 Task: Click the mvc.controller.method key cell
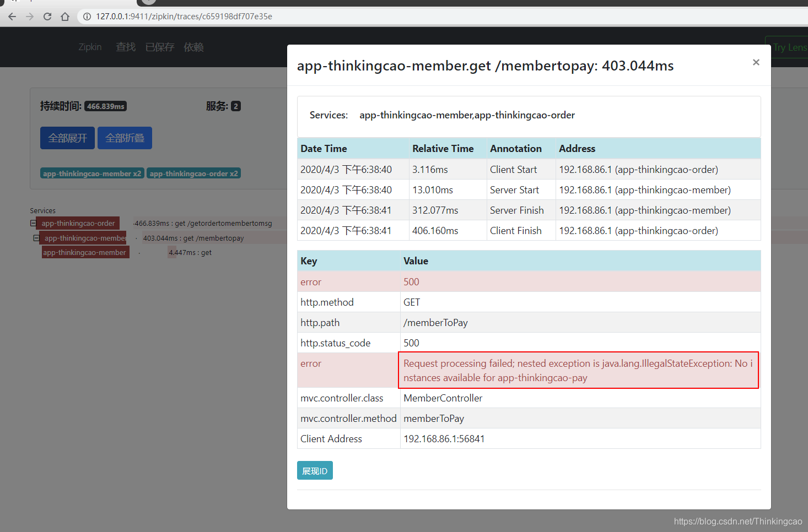tap(349, 419)
